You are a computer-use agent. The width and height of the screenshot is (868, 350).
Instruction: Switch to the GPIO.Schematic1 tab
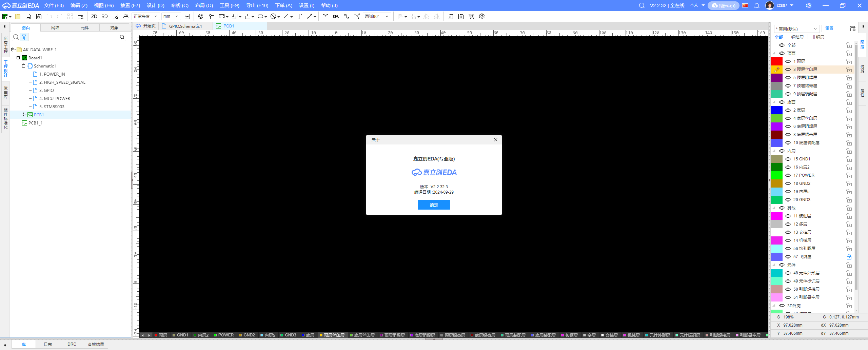point(185,26)
